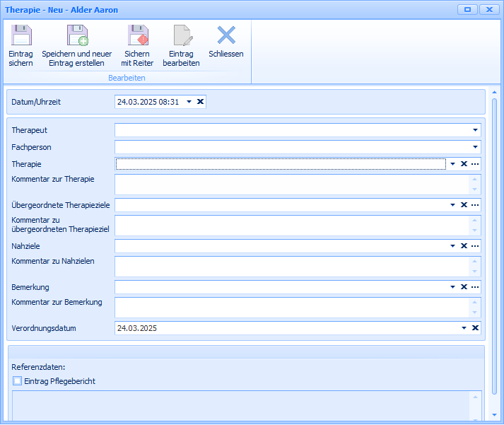Click the Schliessen X icon
The height and width of the screenshot is (425, 504).
click(x=226, y=35)
